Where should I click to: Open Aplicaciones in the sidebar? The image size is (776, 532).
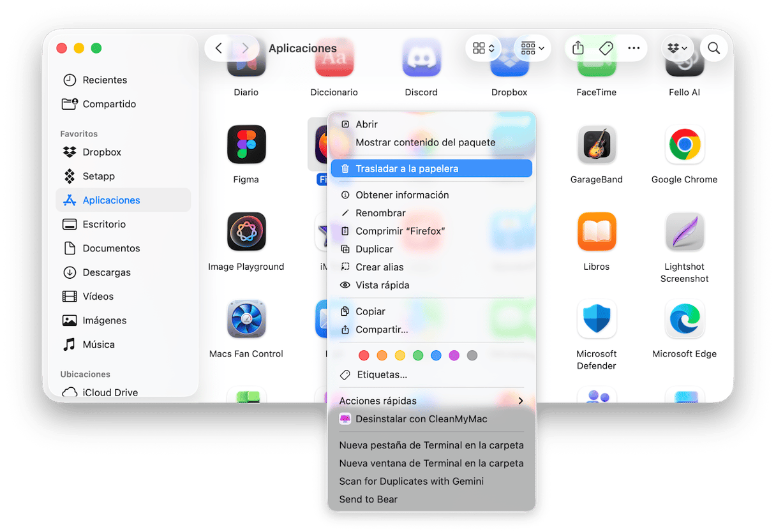click(123, 200)
